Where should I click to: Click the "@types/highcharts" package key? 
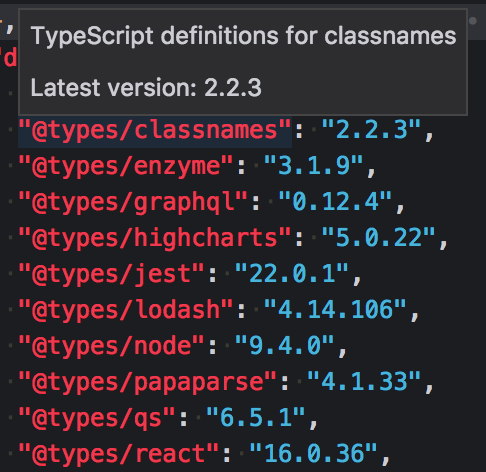pos(155,238)
